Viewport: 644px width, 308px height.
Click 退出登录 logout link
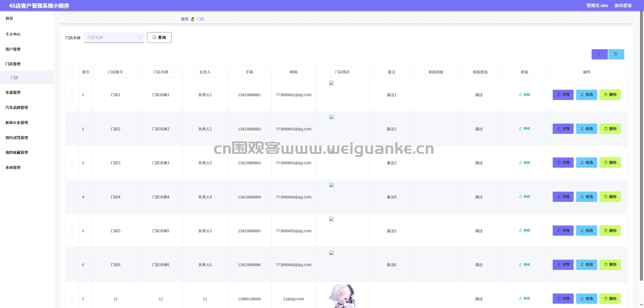tap(623, 6)
